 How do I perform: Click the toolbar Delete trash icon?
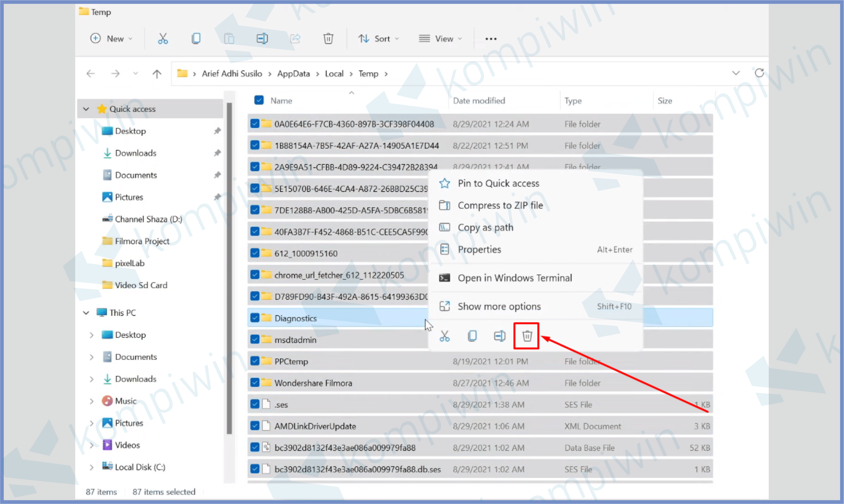(328, 39)
